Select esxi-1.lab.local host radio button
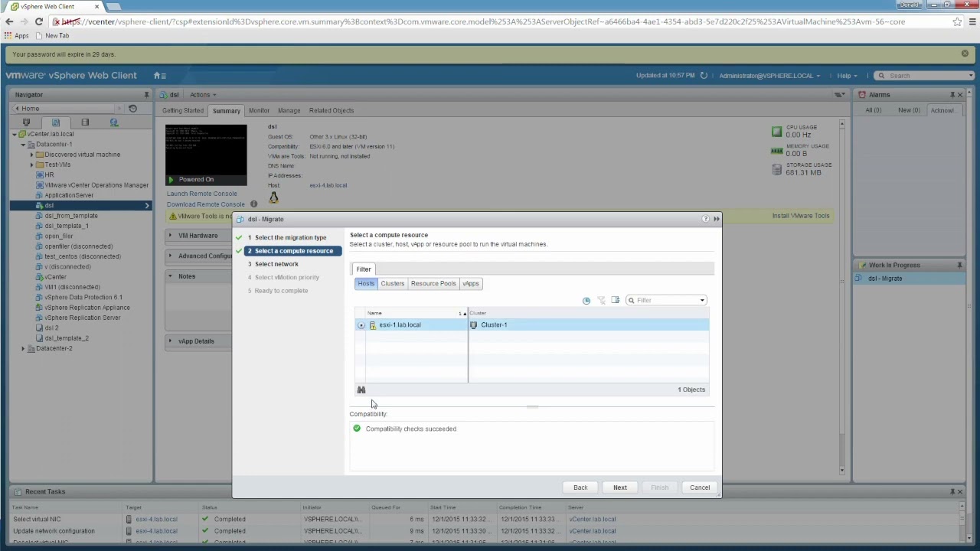The width and height of the screenshot is (980, 551). (361, 325)
